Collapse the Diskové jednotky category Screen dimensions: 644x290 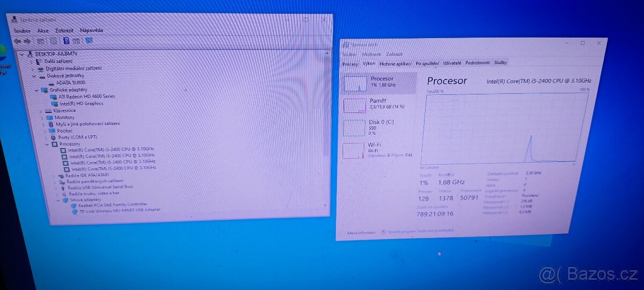(33, 76)
